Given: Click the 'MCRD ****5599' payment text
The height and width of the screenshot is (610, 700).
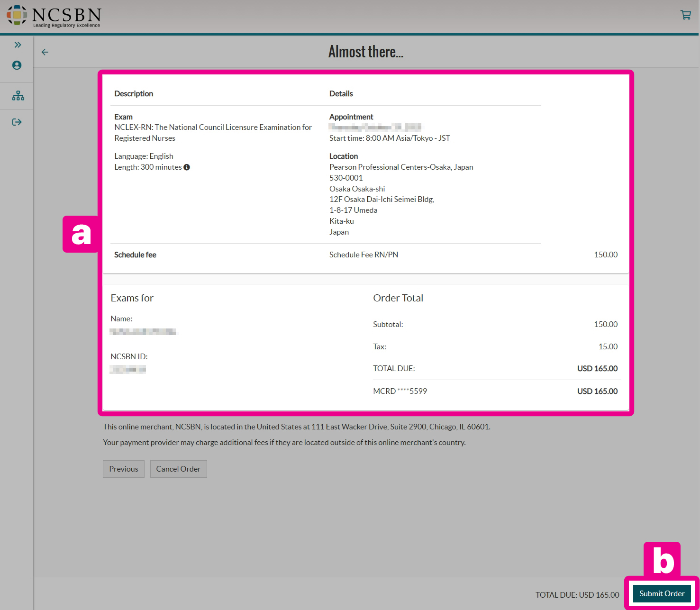Looking at the screenshot, I should pyautogui.click(x=400, y=391).
